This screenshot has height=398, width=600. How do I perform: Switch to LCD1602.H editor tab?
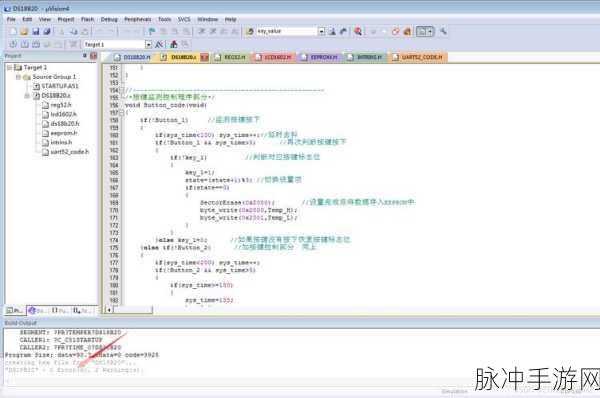tap(273, 57)
